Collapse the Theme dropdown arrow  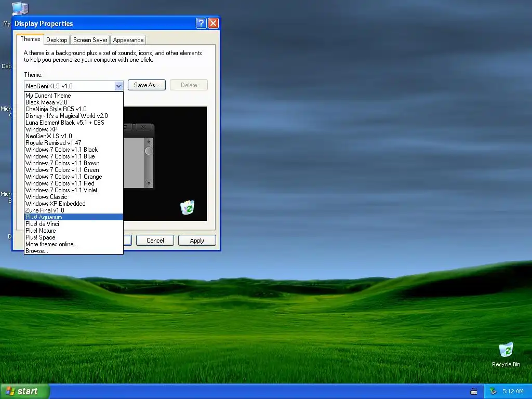point(118,86)
